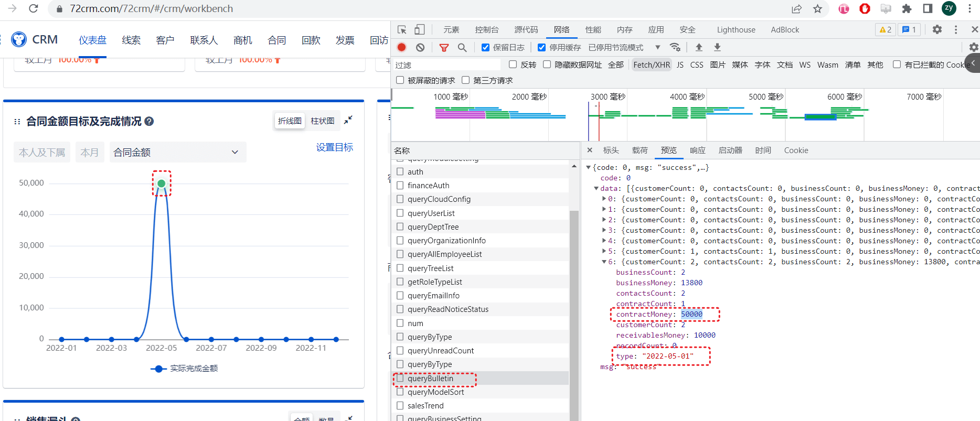Screen dimensions: 980x421
Task: Expand data item 3 in preview
Action: pos(604,230)
